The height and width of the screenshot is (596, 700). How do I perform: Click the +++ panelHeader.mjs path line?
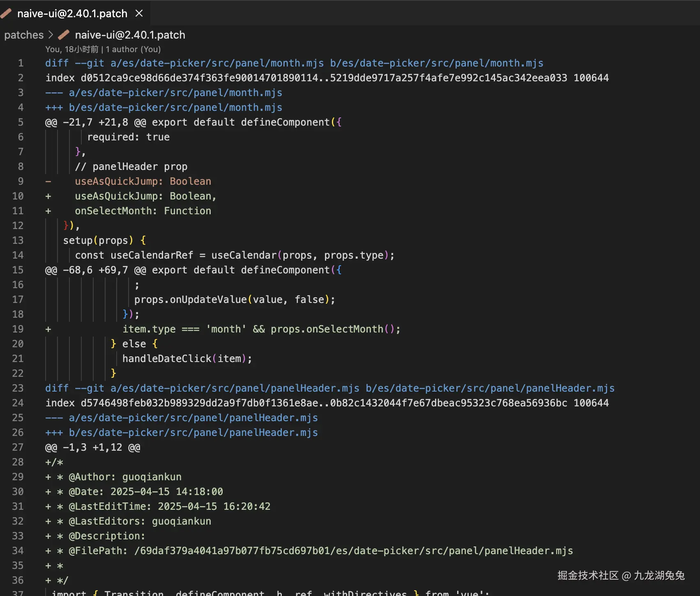tap(181, 432)
